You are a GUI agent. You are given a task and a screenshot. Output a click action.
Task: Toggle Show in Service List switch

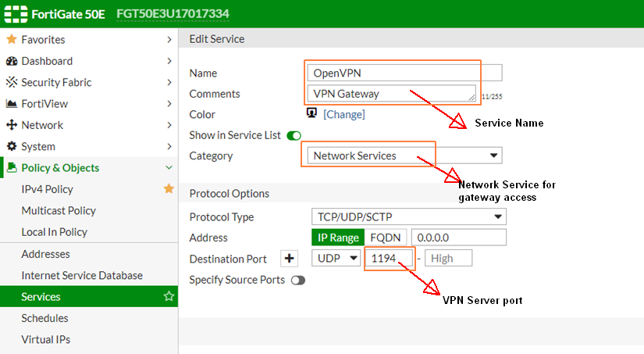[294, 136]
